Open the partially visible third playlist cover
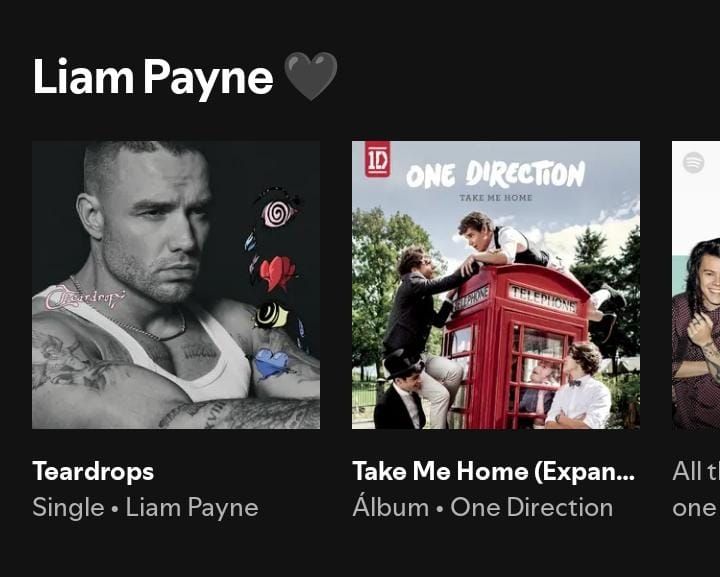 696,285
